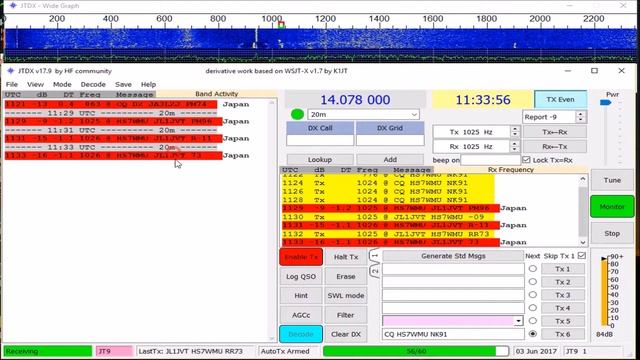This screenshot has width=640, height=360.
Task: Click the Clear DX button
Action: coord(346,334)
